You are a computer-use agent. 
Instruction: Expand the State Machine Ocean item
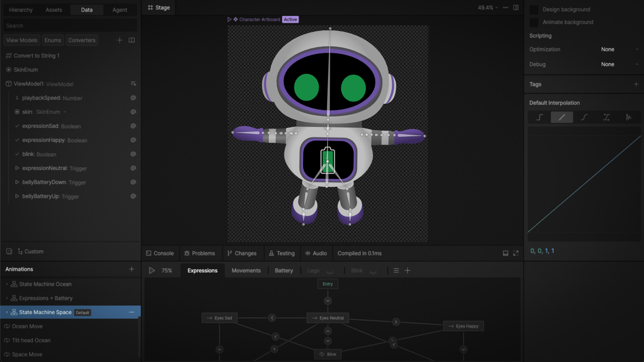pyautogui.click(x=7, y=284)
